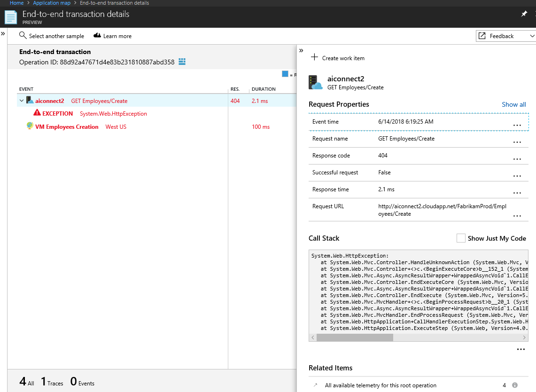Image resolution: width=536 pixels, height=392 pixels.
Task: Open all available telemetry for this root operation
Action: (381, 385)
